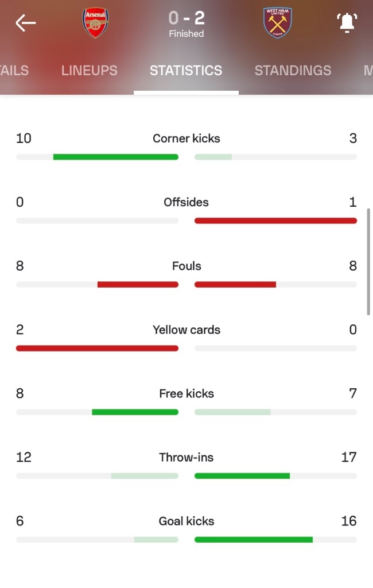Screen dimensions: 373x588
Task: Tap the Free kicks label
Action: coord(187,393)
